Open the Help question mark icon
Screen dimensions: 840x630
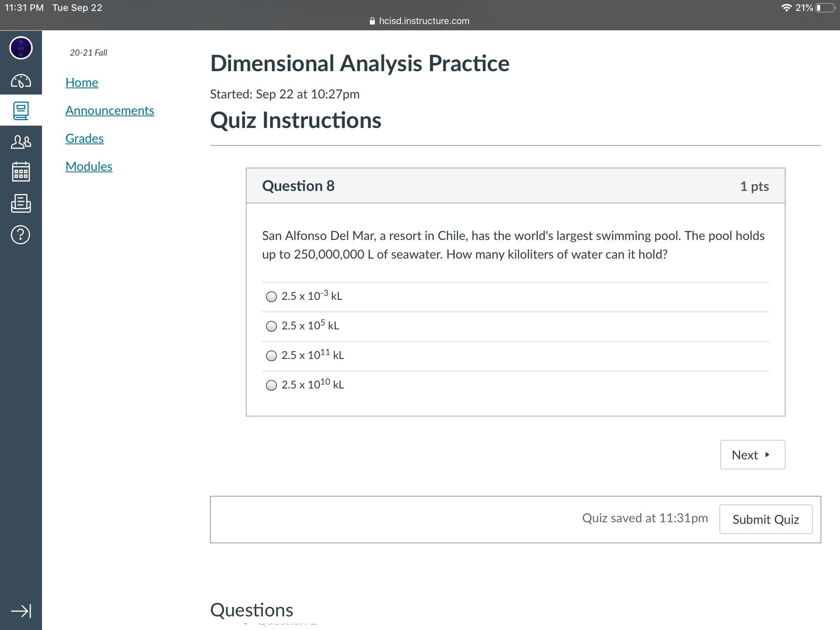21,235
